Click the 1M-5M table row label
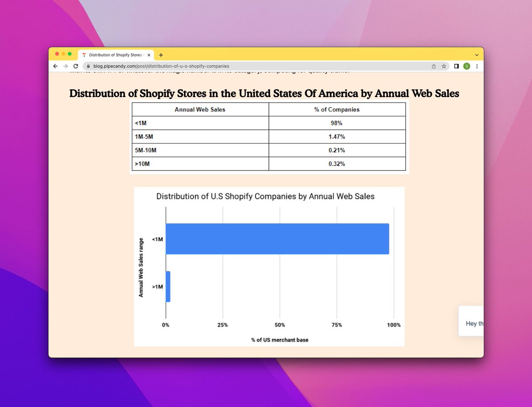Image resolution: width=532 pixels, height=407 pixels. pyautogui.click(x=144, y=137)
